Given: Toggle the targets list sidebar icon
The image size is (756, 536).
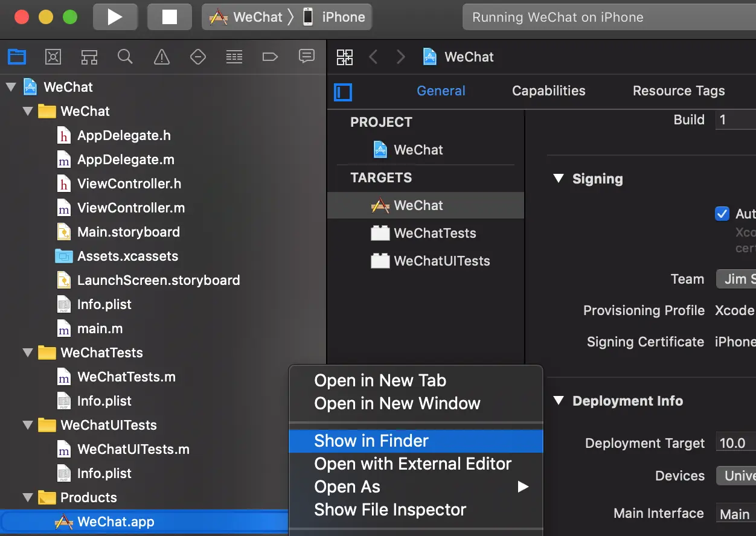Looking at the screenshot, I should click(343, 92).
